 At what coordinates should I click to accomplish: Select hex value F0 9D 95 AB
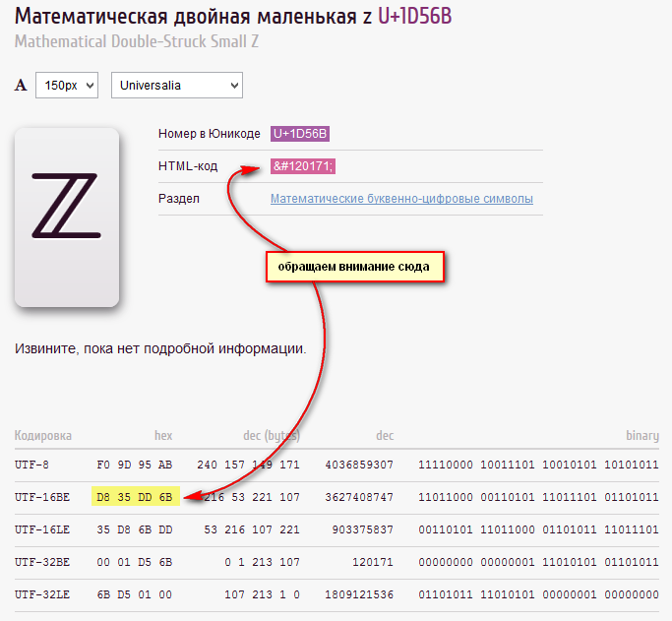pyautogui.click(x=135, y=465)
